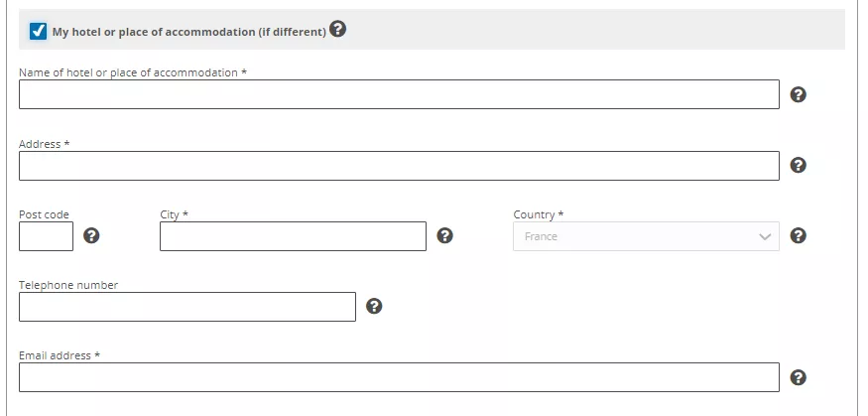Open help for hotel name field
This screenshot has height=416, width=868.
798,94
